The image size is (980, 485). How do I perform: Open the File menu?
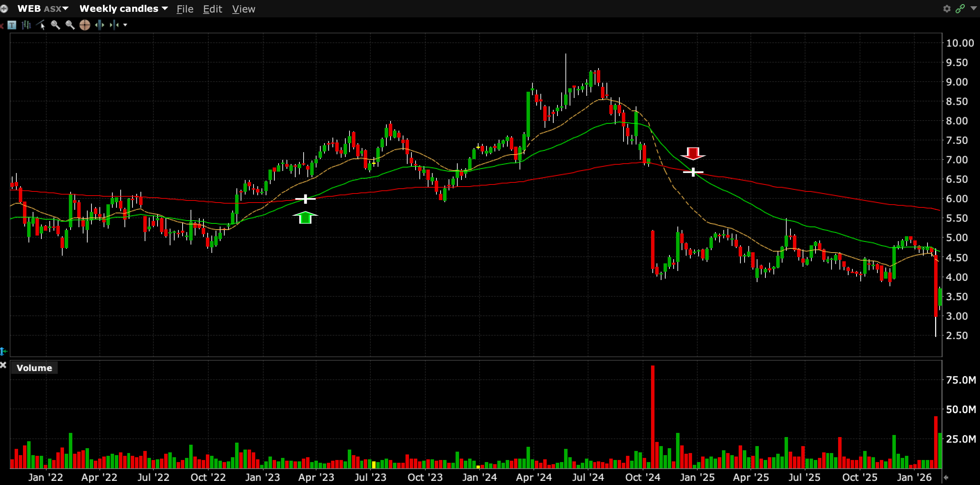pyautogui.click(x=185, y=9)
